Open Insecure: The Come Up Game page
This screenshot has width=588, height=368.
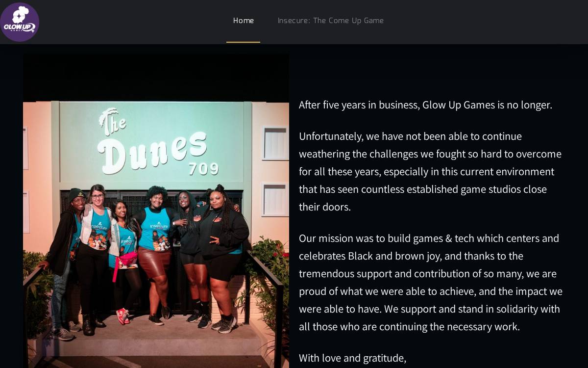coord(331,21)
